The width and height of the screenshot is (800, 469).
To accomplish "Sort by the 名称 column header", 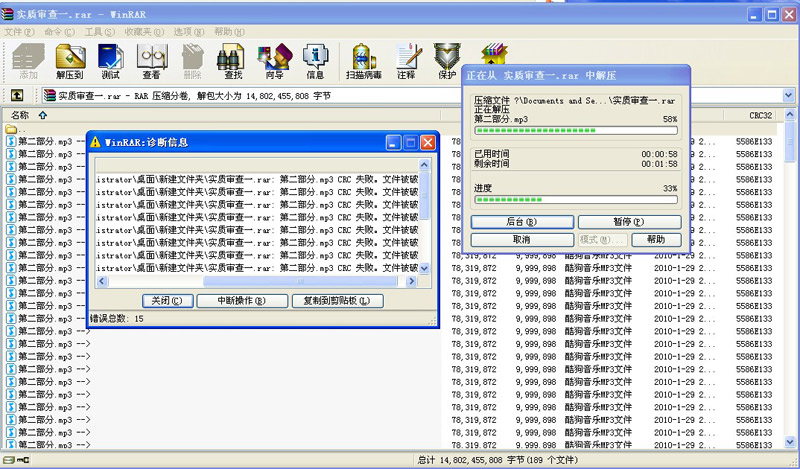I will [20, 115].
